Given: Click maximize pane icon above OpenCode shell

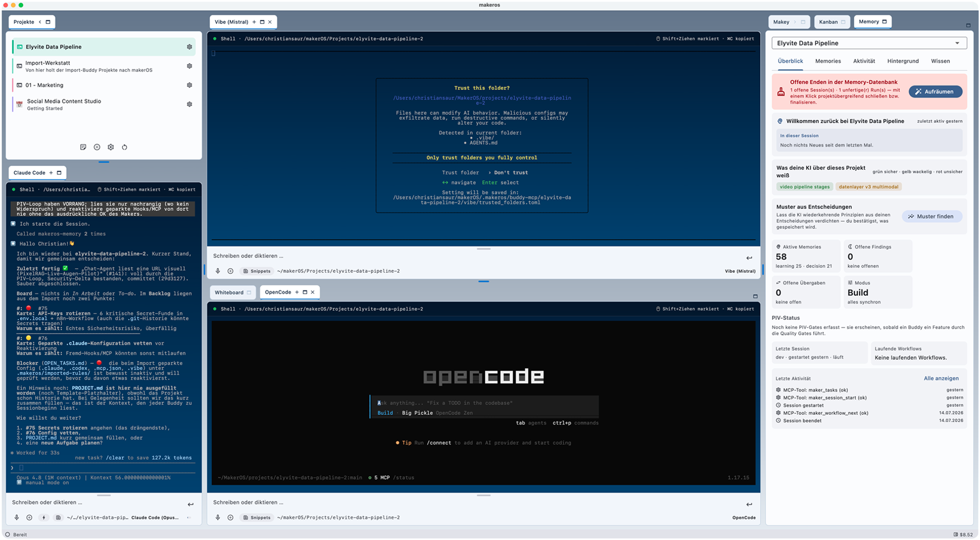Looking at the screenshot, I should pos(755,296).
